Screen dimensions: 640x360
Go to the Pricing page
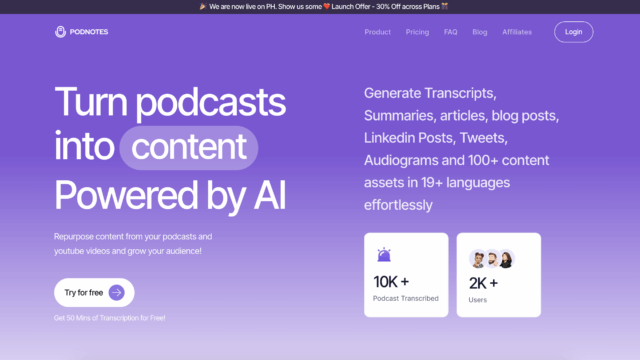click(x=417, y=32)
